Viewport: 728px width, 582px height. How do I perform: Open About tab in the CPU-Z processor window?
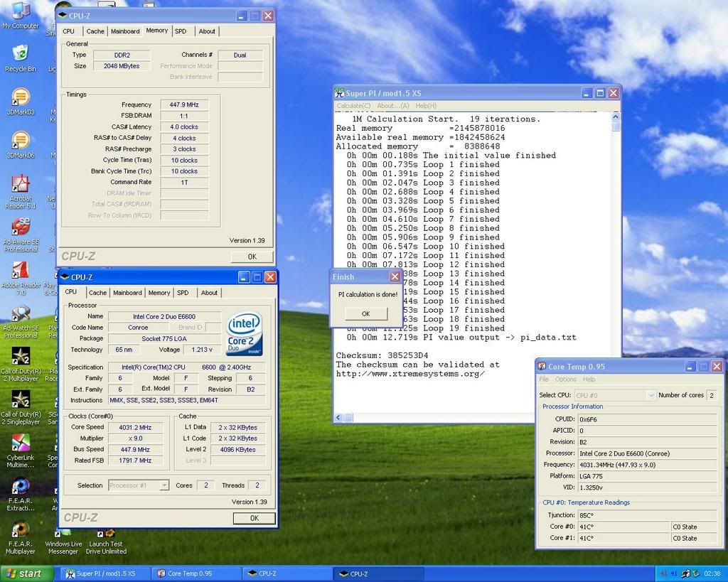coord(209,293)
